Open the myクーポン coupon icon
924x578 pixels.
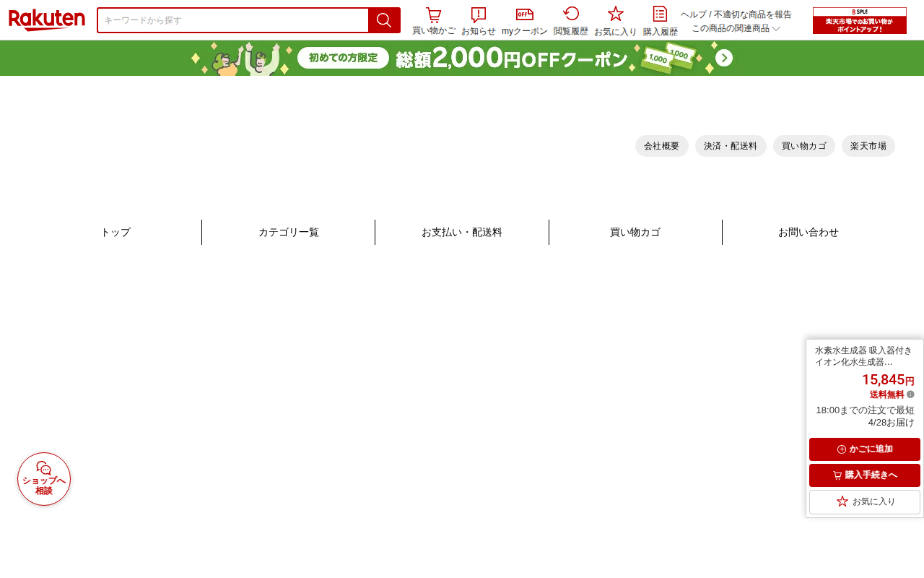pos(525,21)
